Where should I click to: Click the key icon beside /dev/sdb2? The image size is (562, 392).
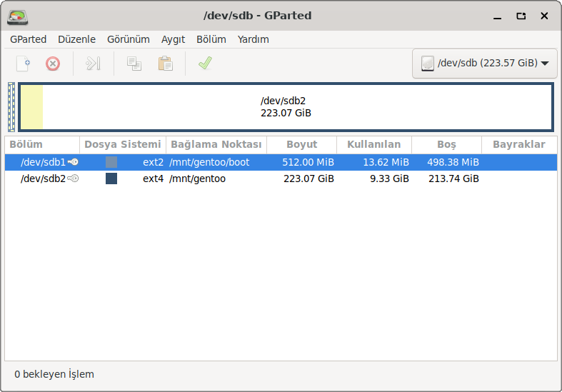pyautogui.click(x=73, y=179)
